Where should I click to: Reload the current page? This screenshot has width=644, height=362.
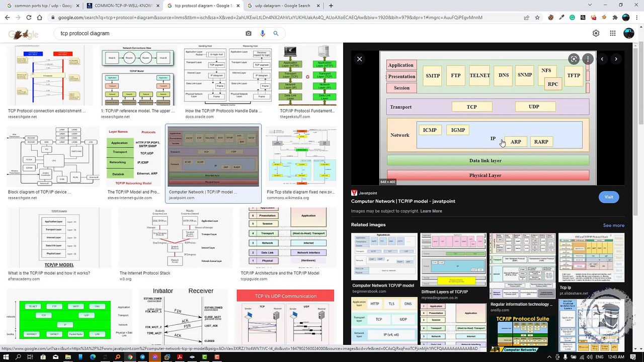[29, 17]
